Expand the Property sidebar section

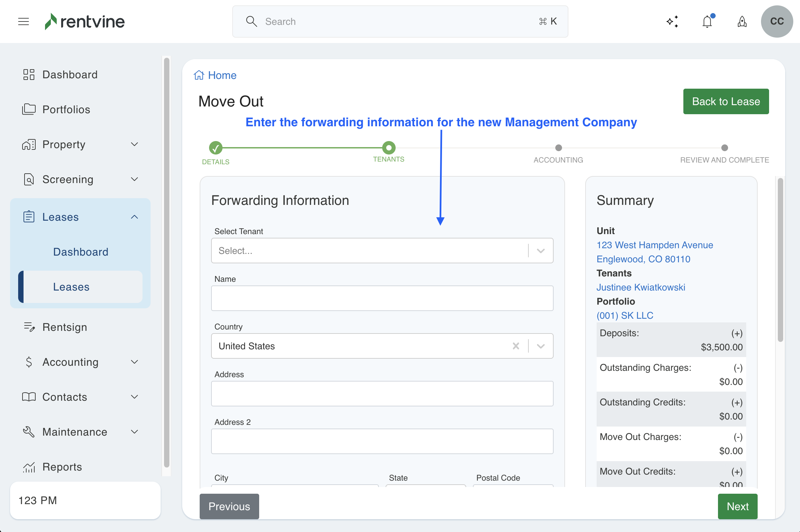(x=134, y=144)
